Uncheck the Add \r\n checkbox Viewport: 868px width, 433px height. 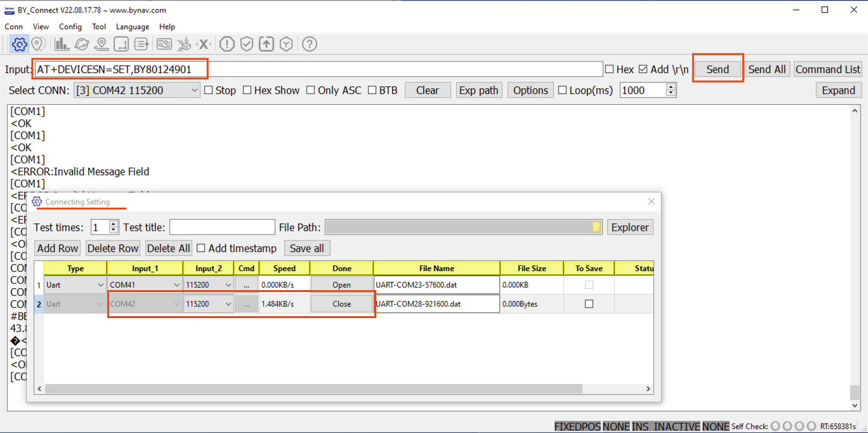pos(643,69)
